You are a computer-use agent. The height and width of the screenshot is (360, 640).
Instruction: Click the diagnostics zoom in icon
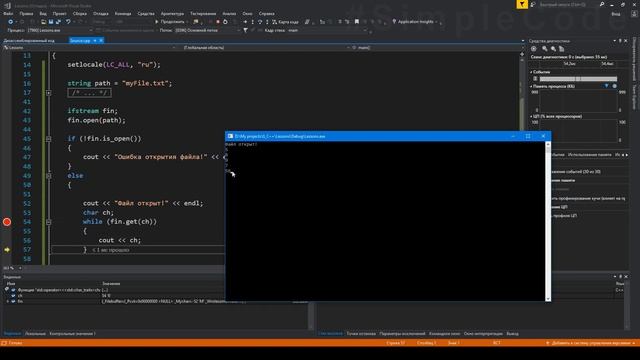[x=544, y=49]
